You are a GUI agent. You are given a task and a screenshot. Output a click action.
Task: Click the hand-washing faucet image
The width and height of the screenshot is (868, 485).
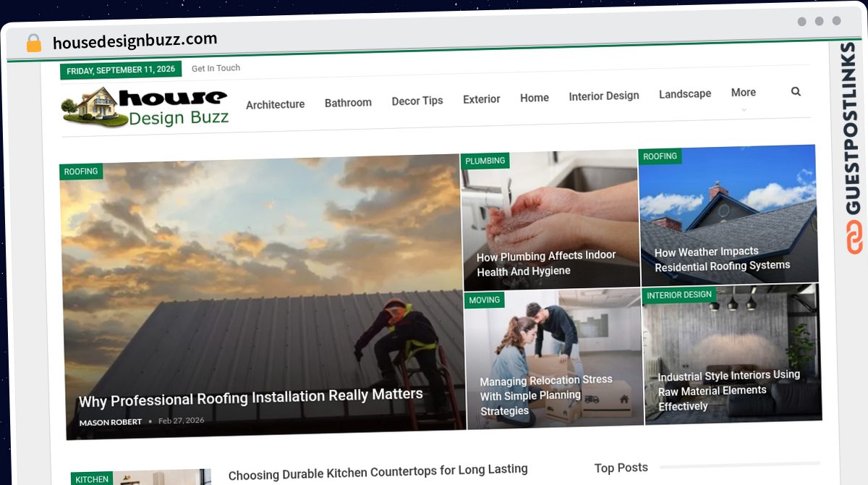[550, 220]
